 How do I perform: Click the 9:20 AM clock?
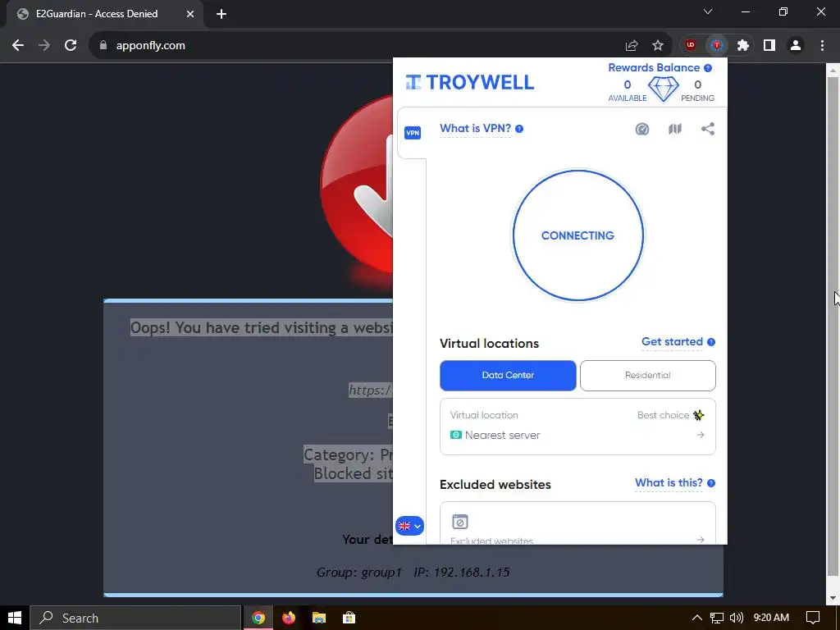(771, 618)
